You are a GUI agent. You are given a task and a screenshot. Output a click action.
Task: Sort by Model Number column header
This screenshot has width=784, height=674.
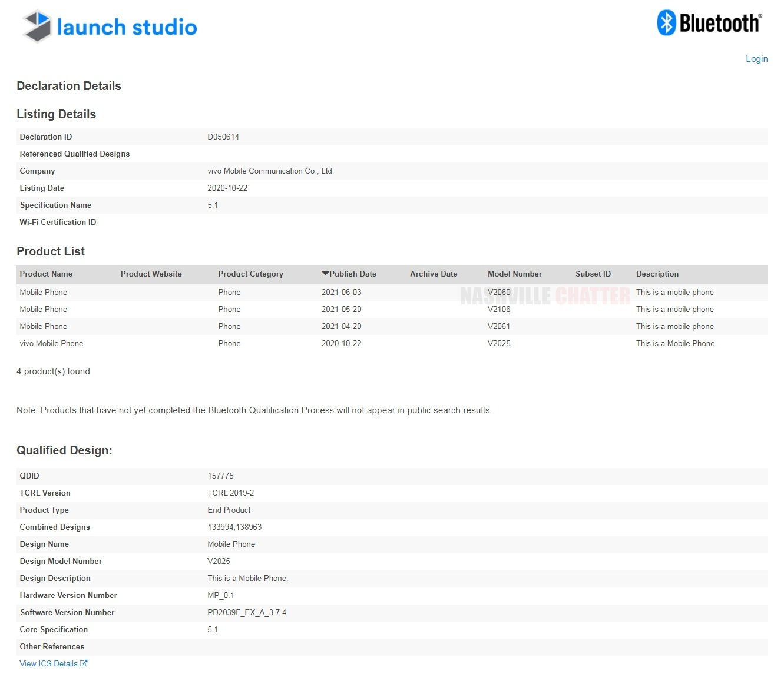514,274
